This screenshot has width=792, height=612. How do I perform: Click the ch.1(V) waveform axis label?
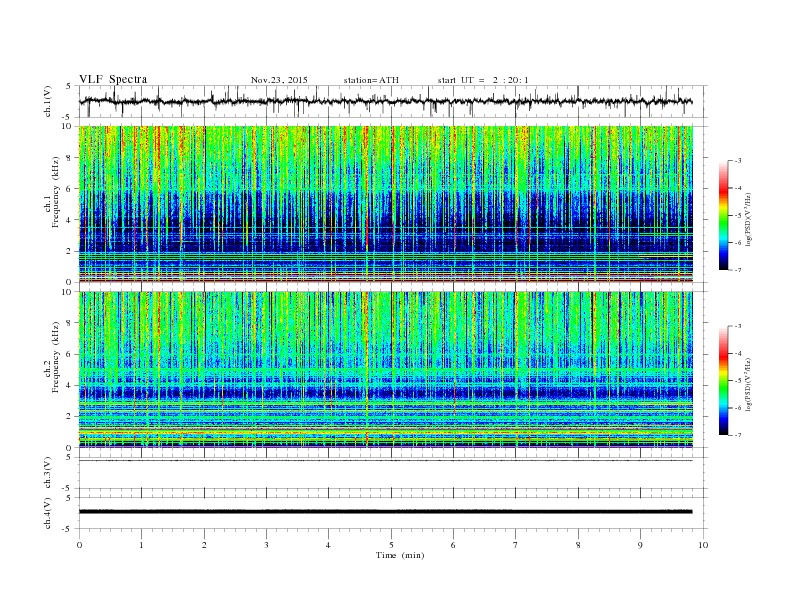(48, 101)
